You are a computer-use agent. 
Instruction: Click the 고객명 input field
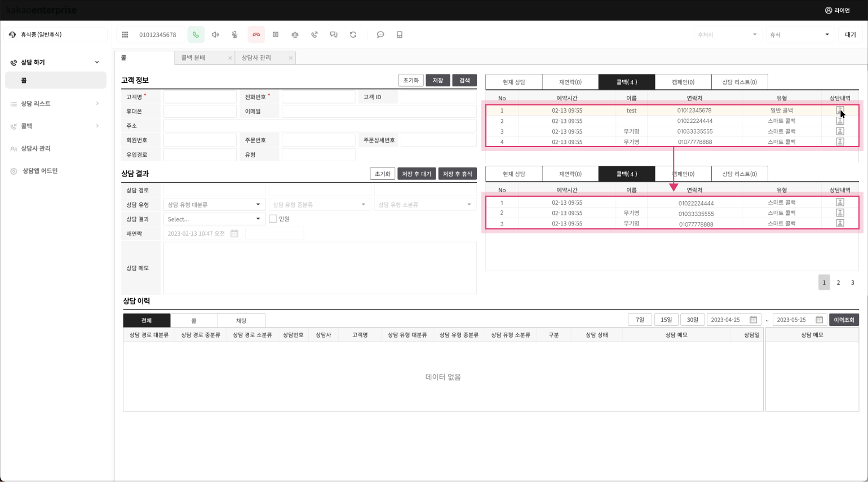[x=200, y=97]
